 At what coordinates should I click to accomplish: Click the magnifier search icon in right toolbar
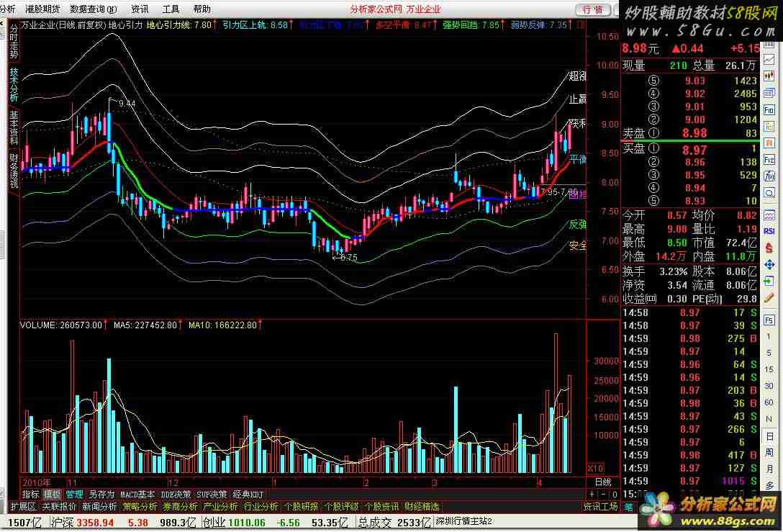(x=769, y=193)
